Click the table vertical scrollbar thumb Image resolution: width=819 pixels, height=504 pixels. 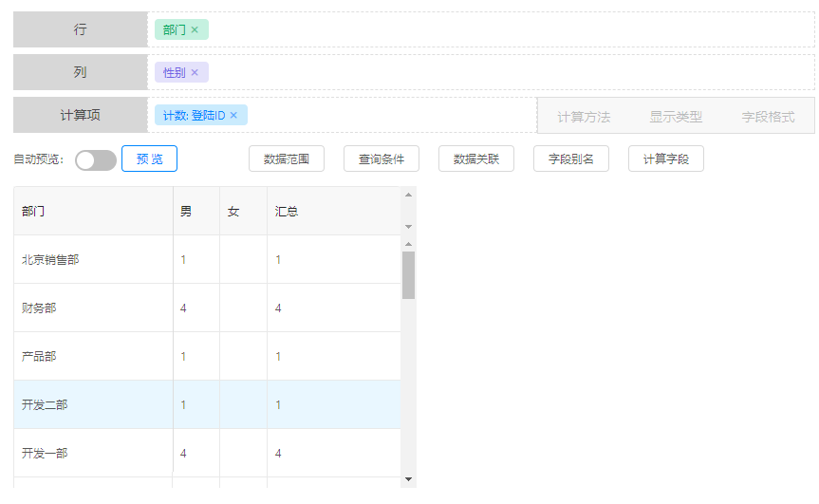[408, 274]
